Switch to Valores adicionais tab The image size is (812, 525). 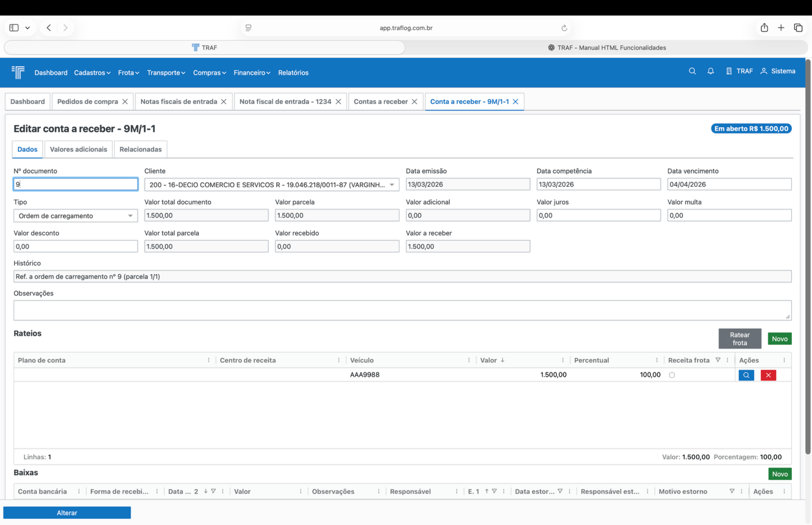tap(78, 149)
